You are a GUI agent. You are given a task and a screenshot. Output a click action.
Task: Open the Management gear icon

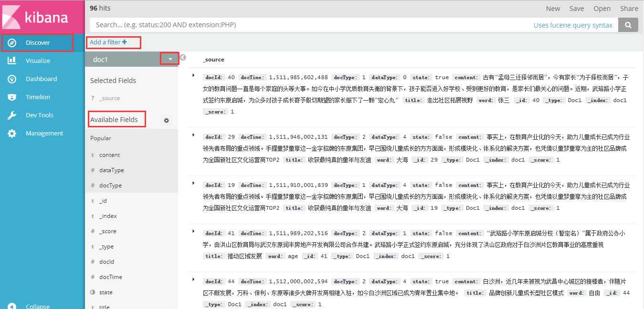[12, 133]
